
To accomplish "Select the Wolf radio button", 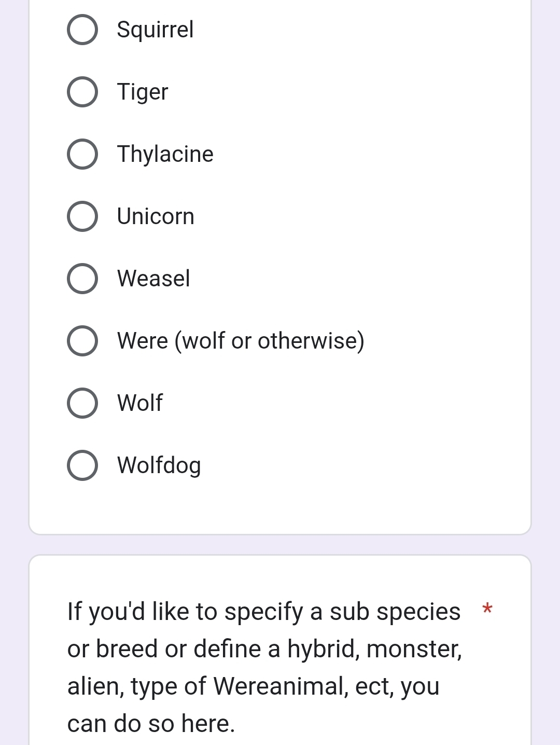I will pyautogui.click(x=82, y=403).
